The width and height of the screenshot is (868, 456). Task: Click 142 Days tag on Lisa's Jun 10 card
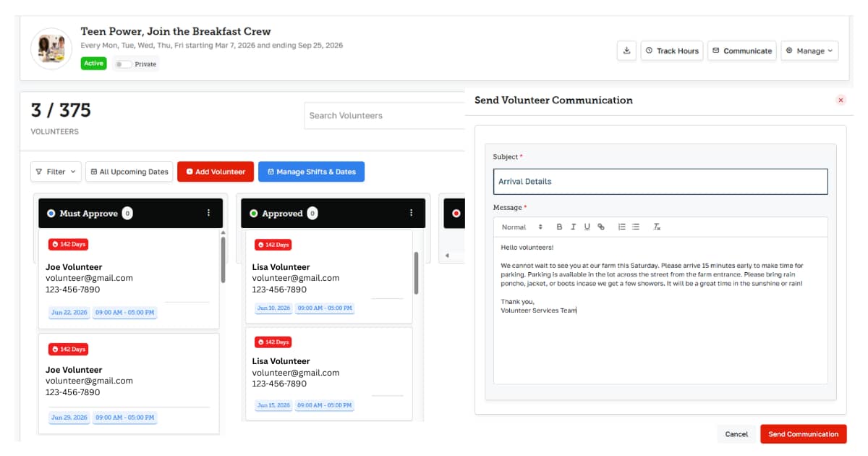tap(272, 245)
